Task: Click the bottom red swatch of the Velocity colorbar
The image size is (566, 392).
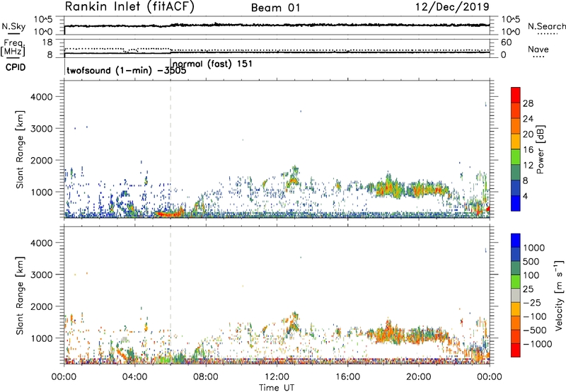Action: [516, 350]
